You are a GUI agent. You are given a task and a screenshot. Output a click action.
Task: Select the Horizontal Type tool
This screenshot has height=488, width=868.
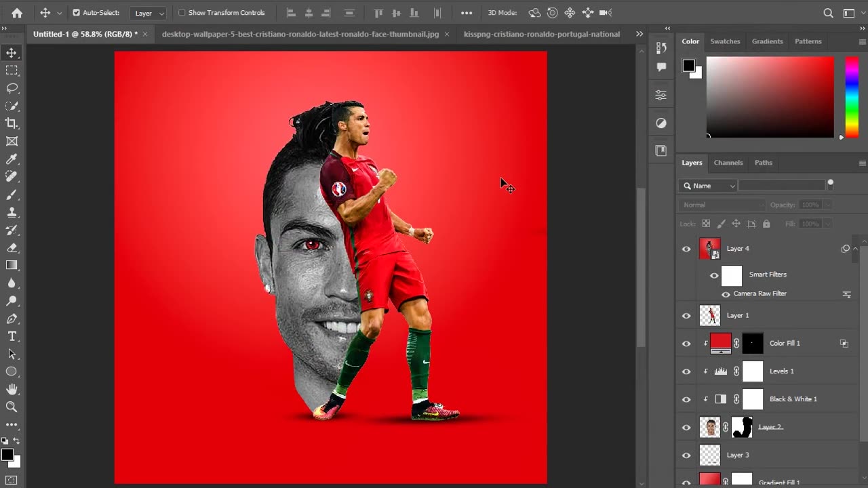pos(12,336)
